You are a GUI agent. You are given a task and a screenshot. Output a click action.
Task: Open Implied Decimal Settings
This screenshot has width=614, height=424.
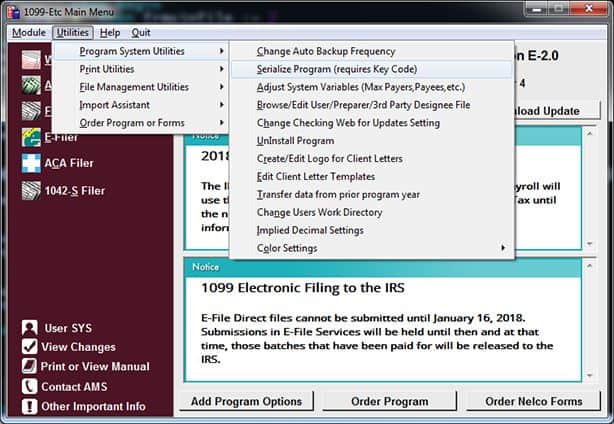[372, 230]
